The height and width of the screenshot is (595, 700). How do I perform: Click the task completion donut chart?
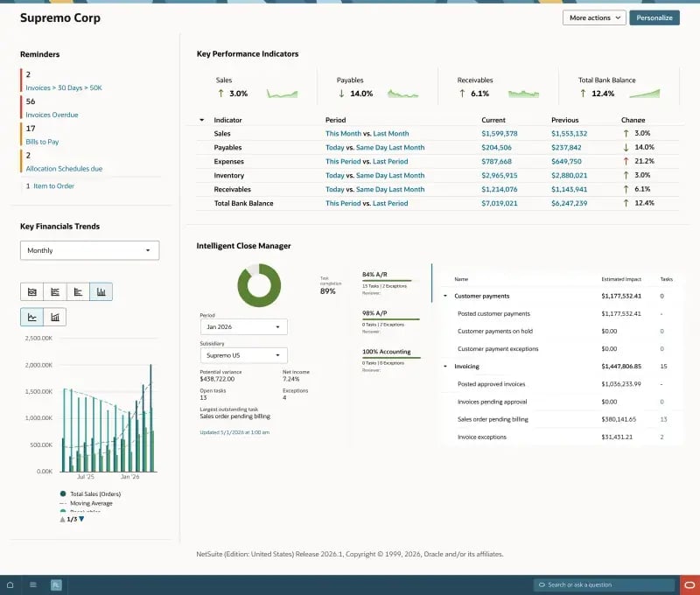pos(259,284)
